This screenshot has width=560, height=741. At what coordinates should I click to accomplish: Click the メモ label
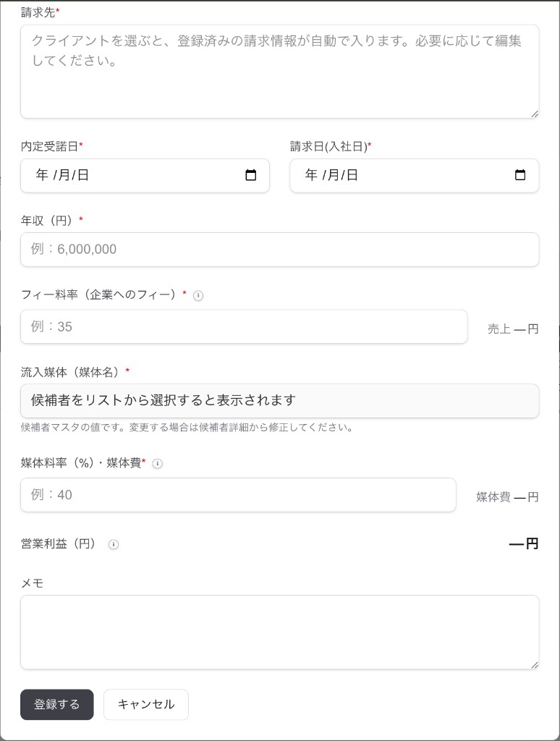32,584
